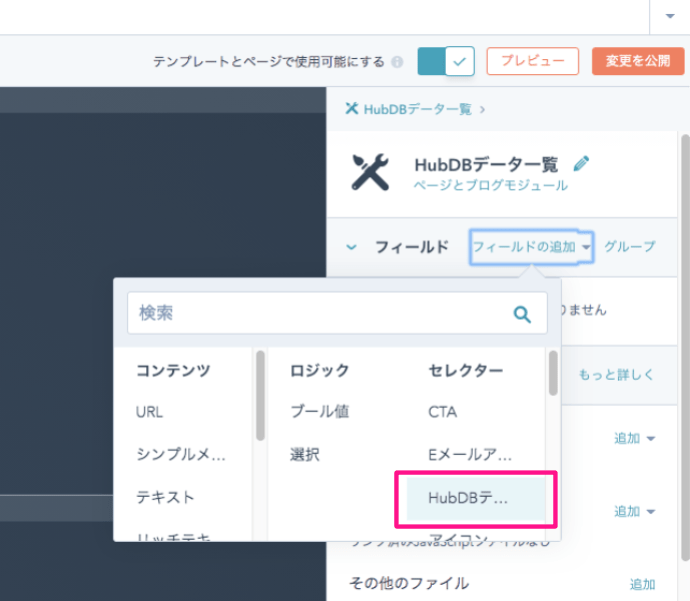Click the pencil edit icon beside module name
The width and height of the screenshot is (690, 601).
(582, 164)
